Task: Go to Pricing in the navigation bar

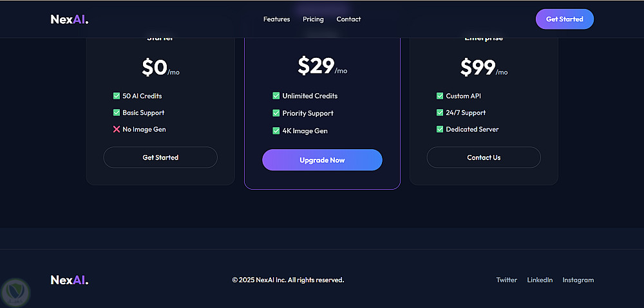Action: pyautogui.click(x=313, y=19)
